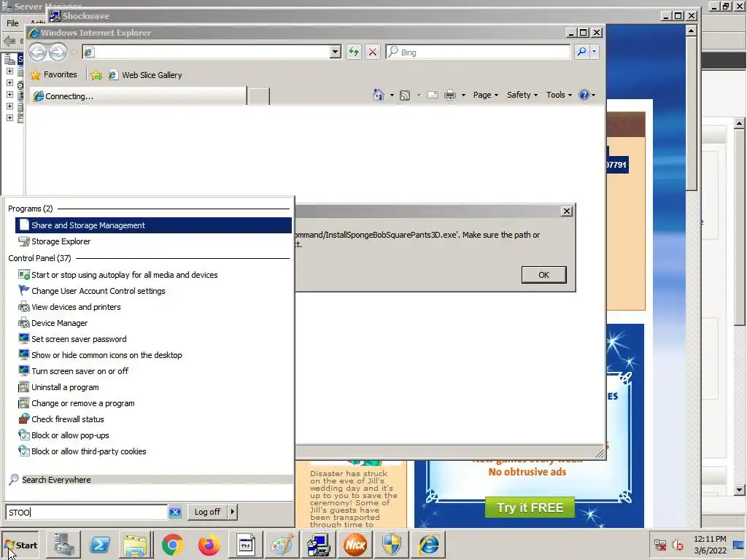747x560 pixels.
Task: Click the OK button in error dialog
Action: [543, 275]
